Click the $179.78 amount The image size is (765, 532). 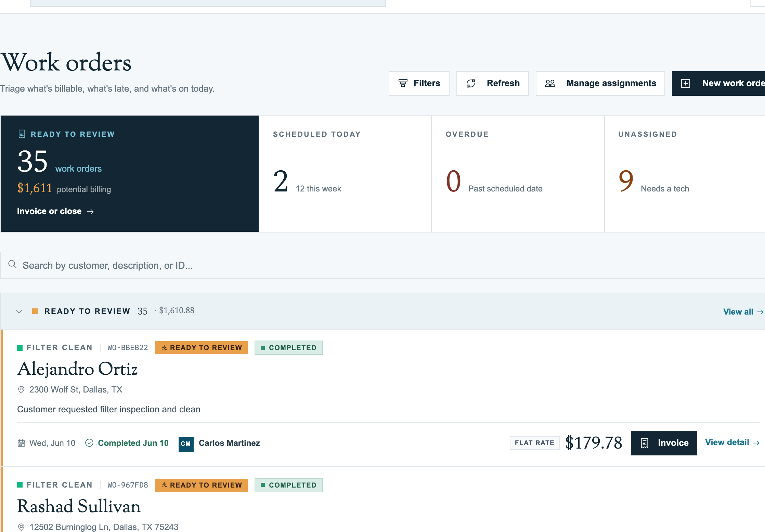coord(594,443)
